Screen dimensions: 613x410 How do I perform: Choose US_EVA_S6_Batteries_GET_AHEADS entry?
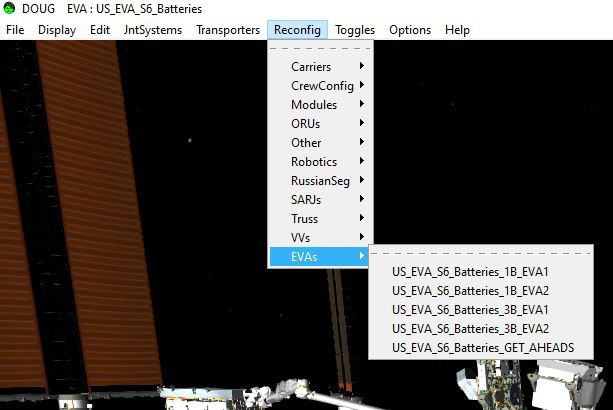tap(490, 348)
